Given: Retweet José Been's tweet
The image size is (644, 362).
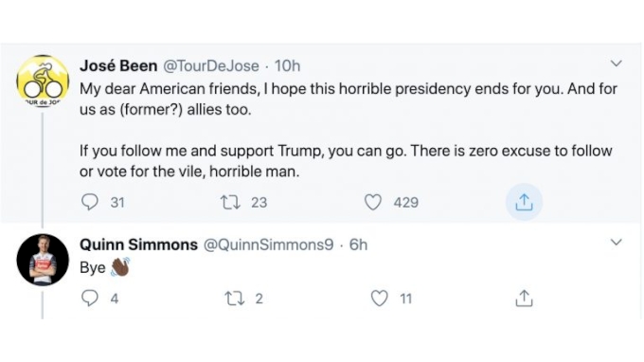Looking at the screenshot, I should [x=230, y=202].
